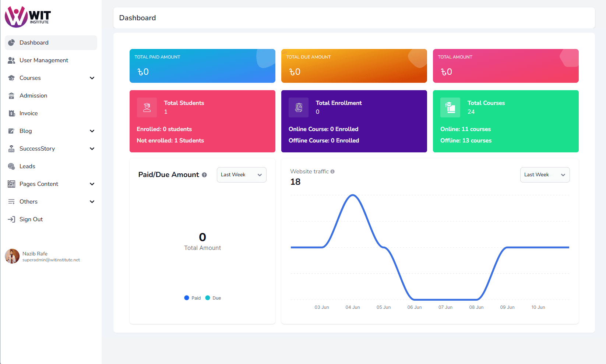The image size is (606, 364).
Task: Click the Nazib Rafe profile name
Action: pos(35,254)
